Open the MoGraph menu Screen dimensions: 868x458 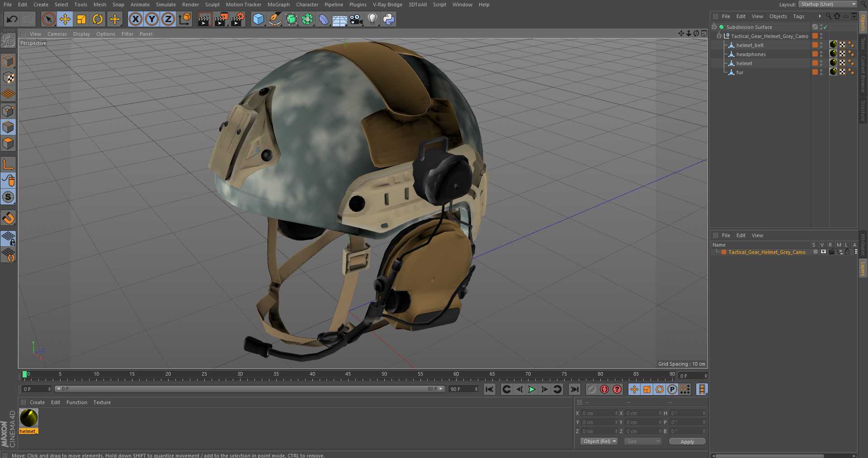point(278,5)
